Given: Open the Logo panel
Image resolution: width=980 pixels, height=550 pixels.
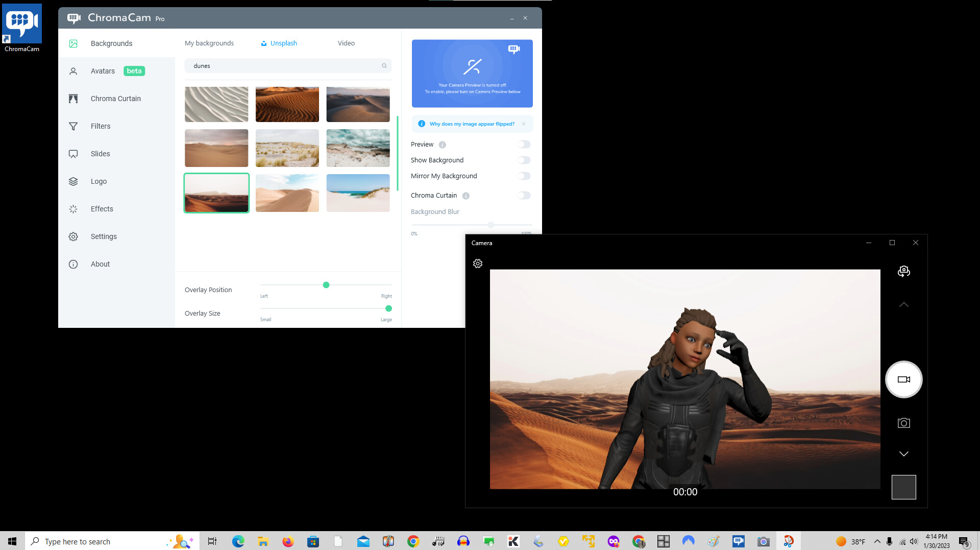Looking at the screenshot, I should (x=99, y=181).
